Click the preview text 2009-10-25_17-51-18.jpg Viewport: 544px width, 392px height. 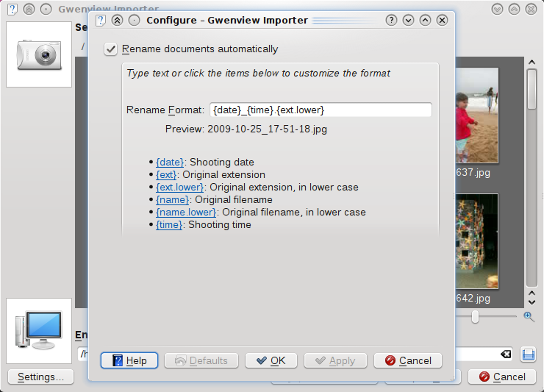tap(267, 129)
